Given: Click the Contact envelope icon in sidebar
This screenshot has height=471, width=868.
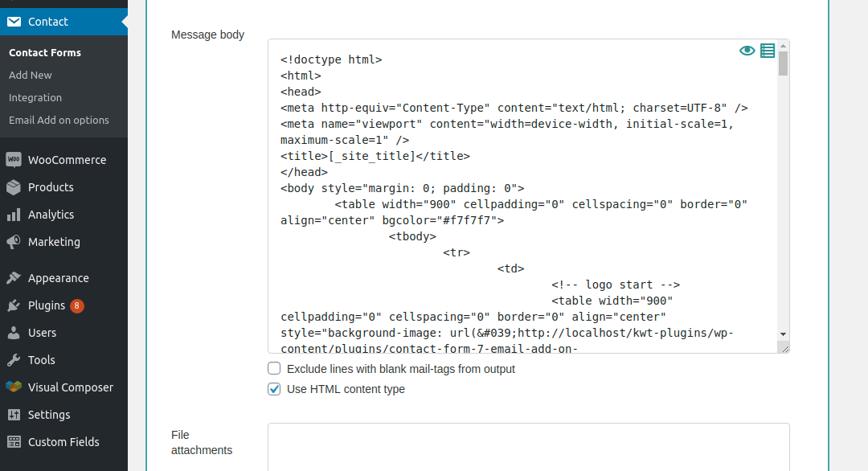Looking at the screenshot, I should click(14, 22).
